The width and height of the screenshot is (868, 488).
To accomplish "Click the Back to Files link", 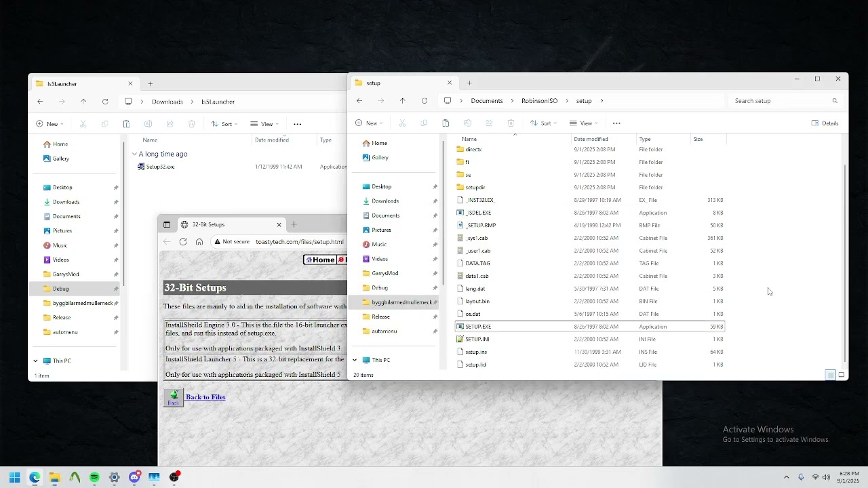I will 205,397.
